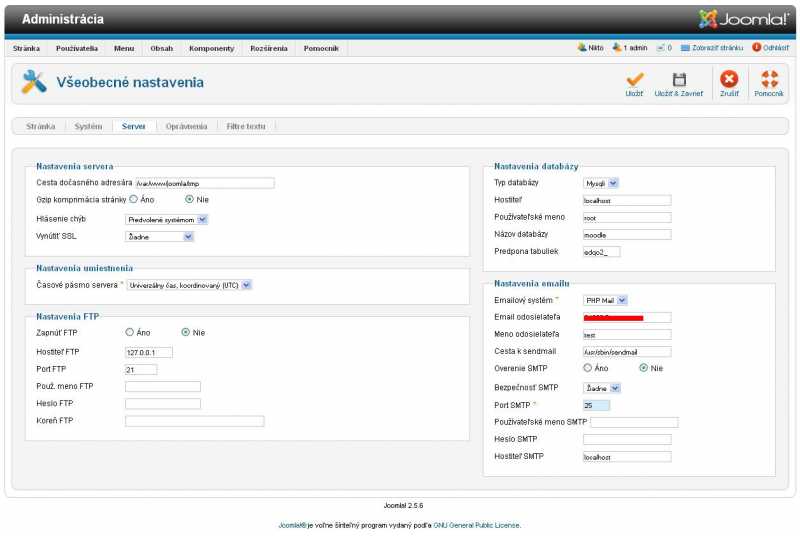Click the Názov databázy text field

point(626,234)
